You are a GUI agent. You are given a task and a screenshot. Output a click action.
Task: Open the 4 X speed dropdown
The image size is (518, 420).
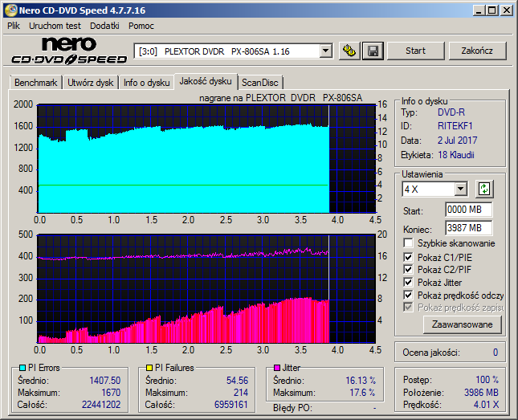tap(460, 190)
